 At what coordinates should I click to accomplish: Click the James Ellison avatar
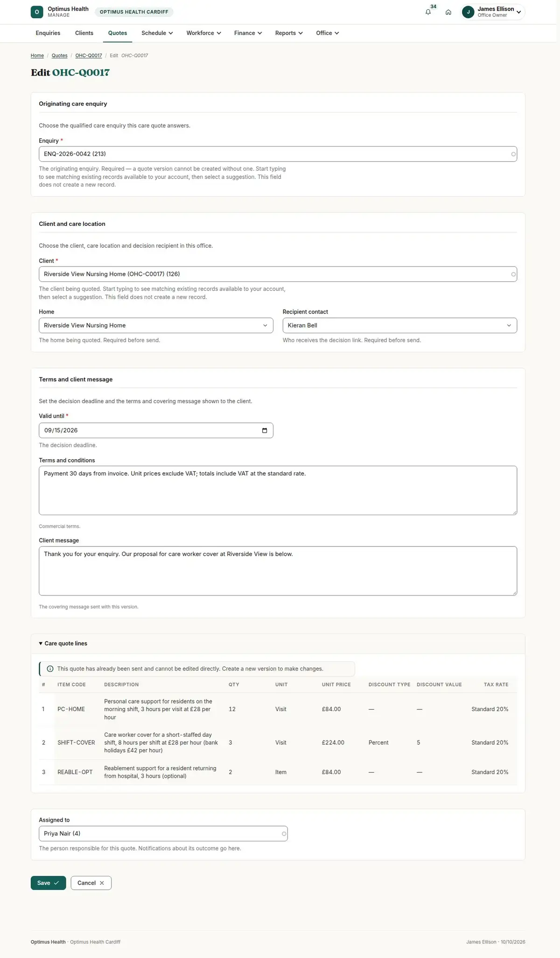click(x=468, y=12)
